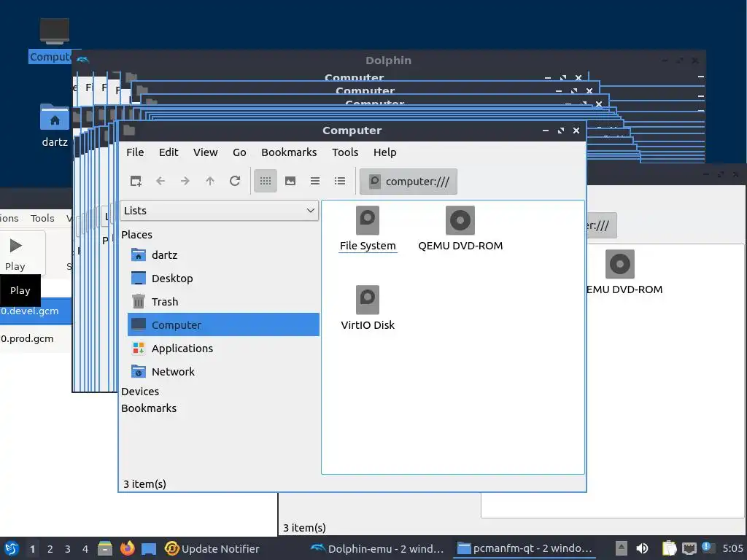Open the Bookmarks menu
This screenshot has height=560, width=747.
coord(289,152)
